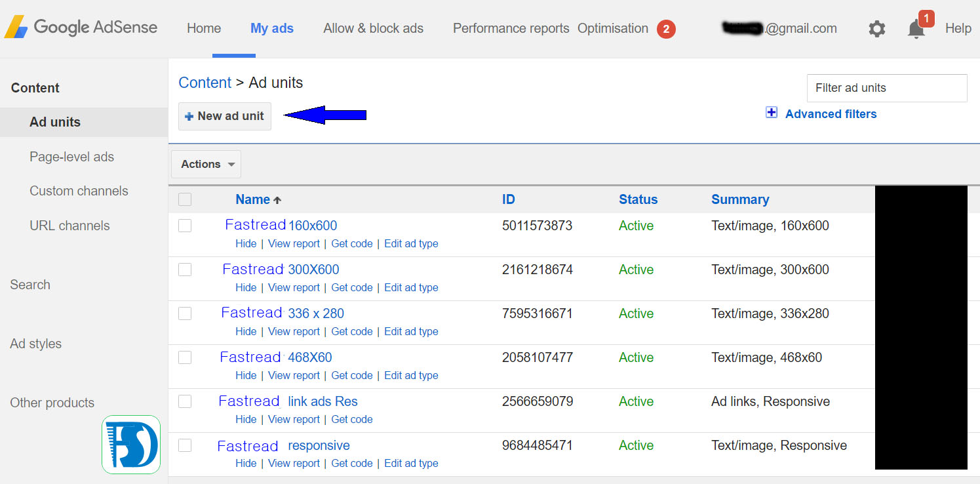Sort by Status column header
The height and width of the screenshot is (484, 980).
pyautogui.click(x=638, y=199)
